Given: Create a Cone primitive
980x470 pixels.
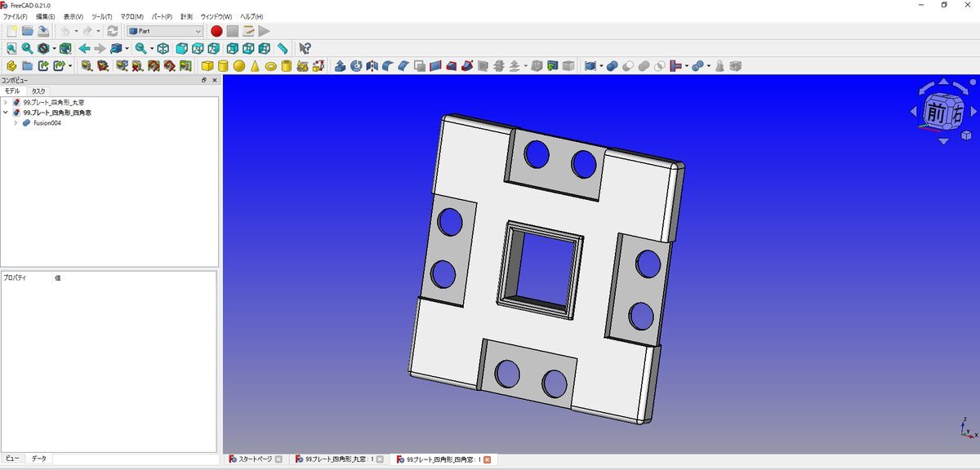Looking at the screenshot, I should tap(255, 66).
